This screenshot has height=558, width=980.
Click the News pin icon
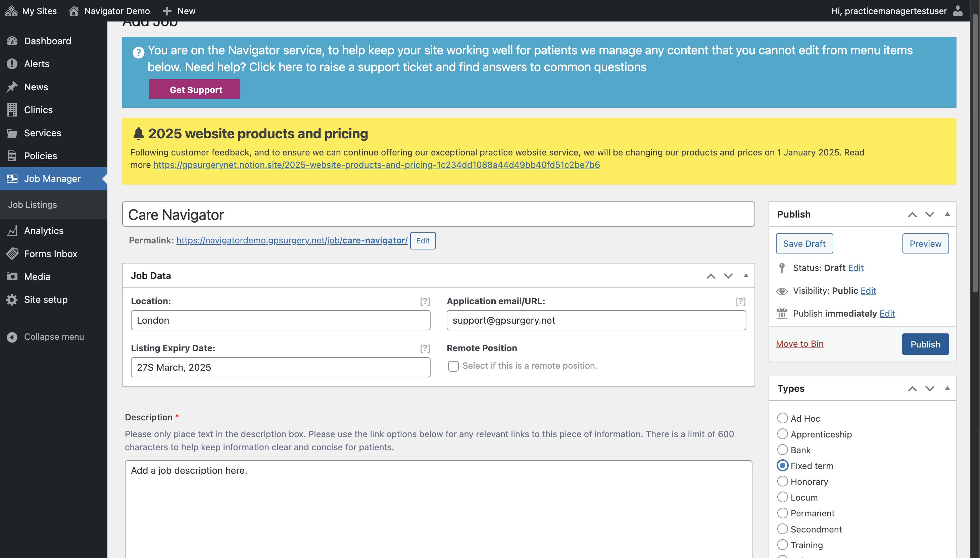pos(12,87)
